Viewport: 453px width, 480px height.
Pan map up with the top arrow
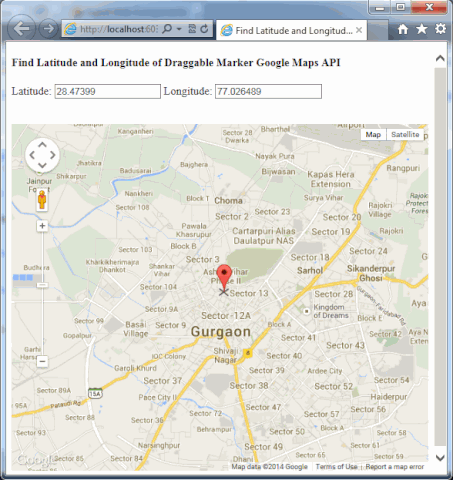coord(42,145)
